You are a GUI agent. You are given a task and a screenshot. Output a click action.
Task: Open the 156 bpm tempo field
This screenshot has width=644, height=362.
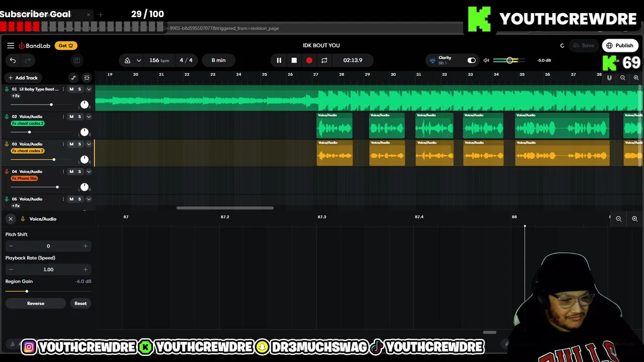[159, 60]
